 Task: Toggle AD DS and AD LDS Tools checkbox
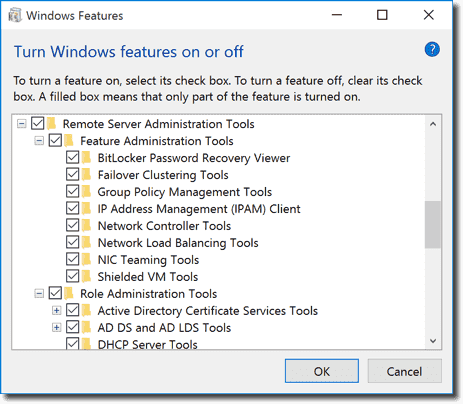point(72,327)
